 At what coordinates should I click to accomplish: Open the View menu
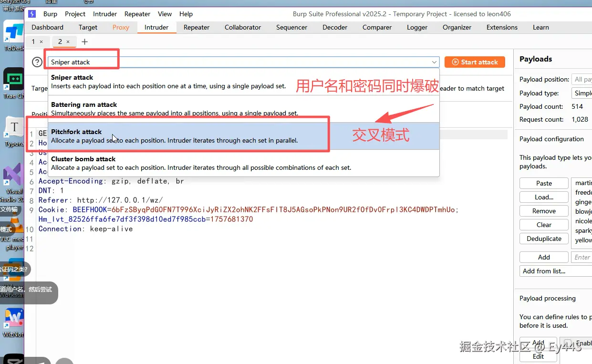pyautogui.click(x=165, y=14)
